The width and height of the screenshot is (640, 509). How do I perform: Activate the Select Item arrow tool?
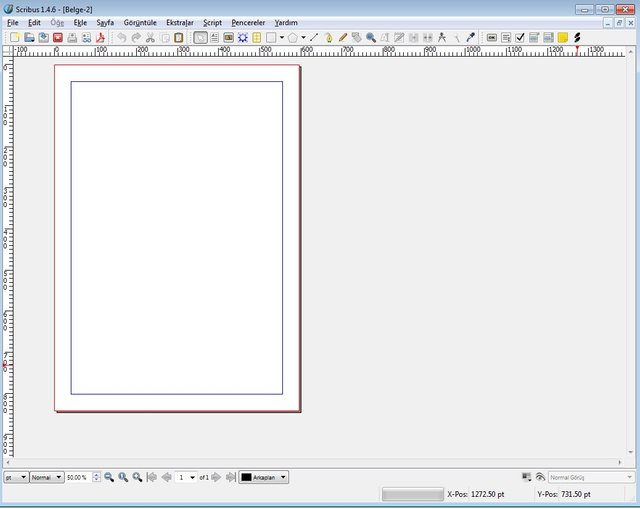pos(200,38)
